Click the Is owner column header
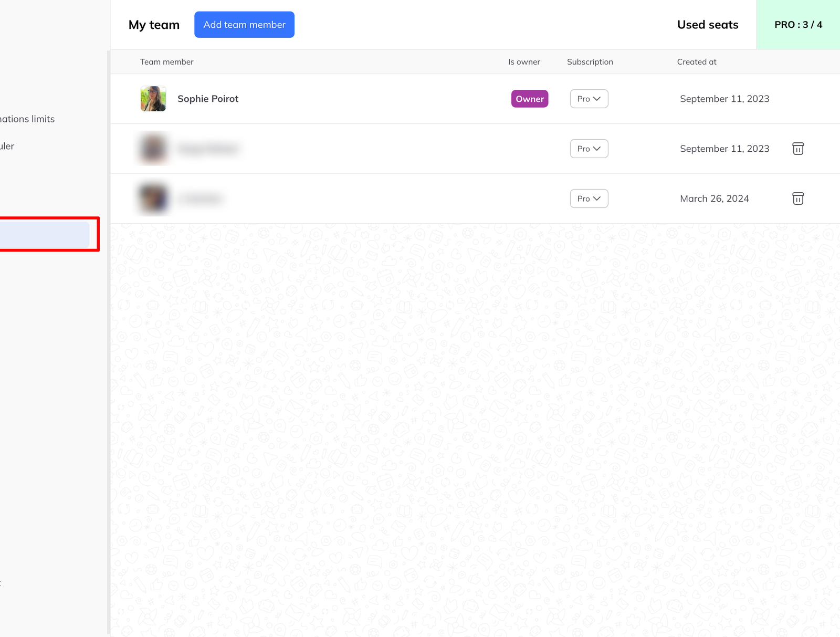 [524, 62]
